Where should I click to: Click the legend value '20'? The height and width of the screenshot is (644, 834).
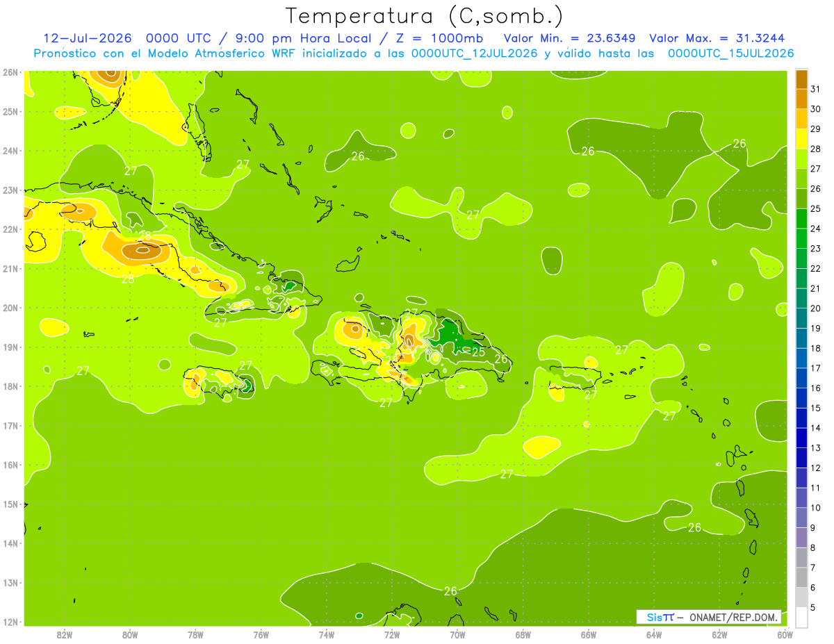point(816,308)
